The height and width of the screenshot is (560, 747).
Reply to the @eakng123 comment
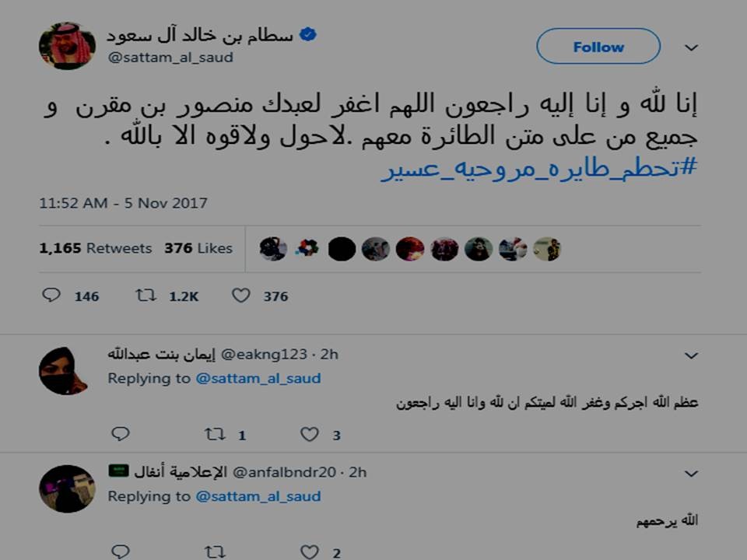tap(120, 434)
